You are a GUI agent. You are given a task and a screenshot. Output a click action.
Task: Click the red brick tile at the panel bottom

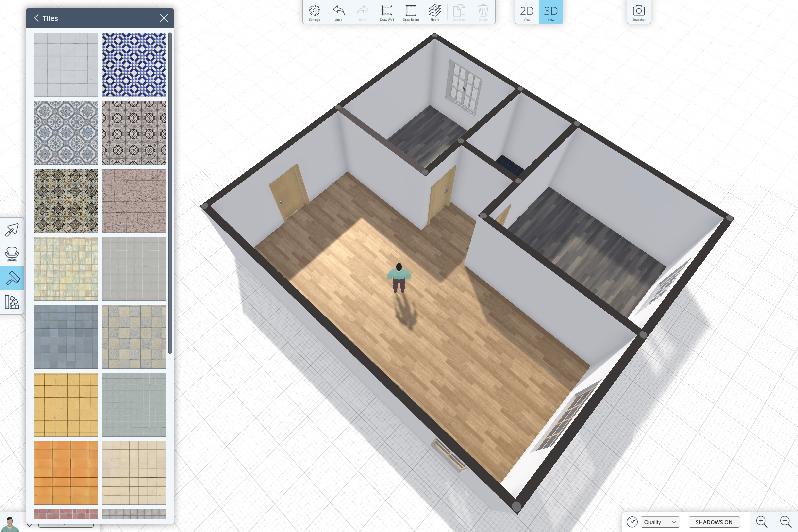(x=66, y=514)
